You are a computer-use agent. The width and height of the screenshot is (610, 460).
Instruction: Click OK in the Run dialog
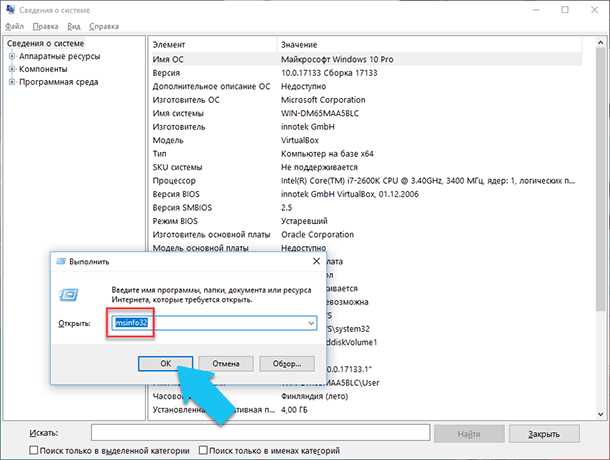click(x=166, y=363)
